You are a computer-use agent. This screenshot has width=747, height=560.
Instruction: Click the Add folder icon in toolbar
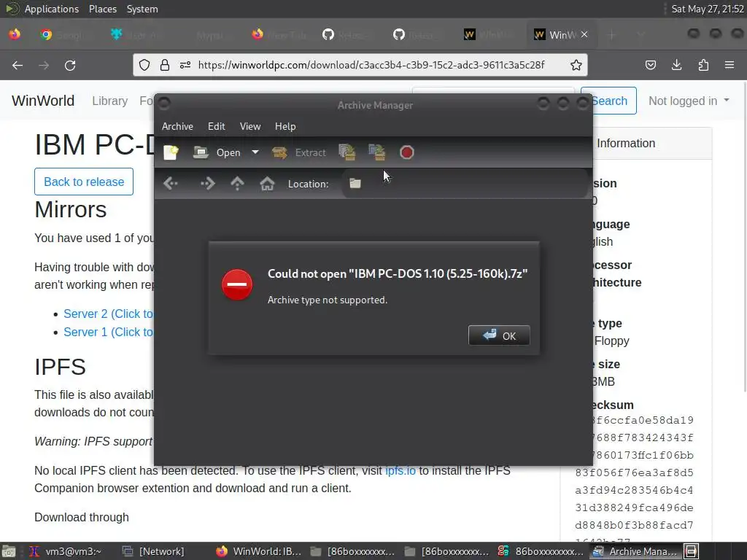(377, 152)
